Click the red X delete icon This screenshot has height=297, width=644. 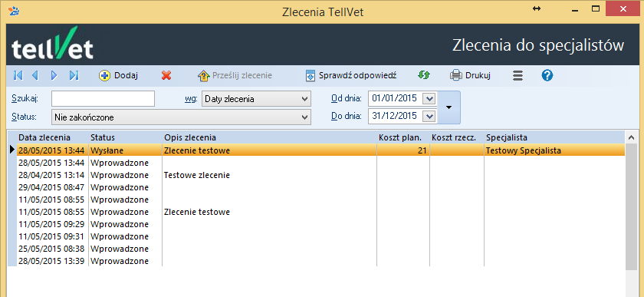click(x=166, y=75)
